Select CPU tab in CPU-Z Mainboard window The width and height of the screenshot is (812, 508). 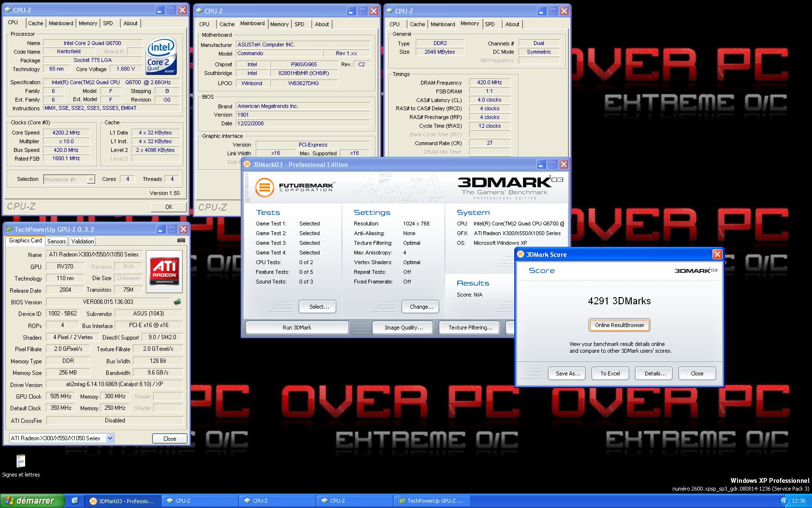tap(204, 24)
